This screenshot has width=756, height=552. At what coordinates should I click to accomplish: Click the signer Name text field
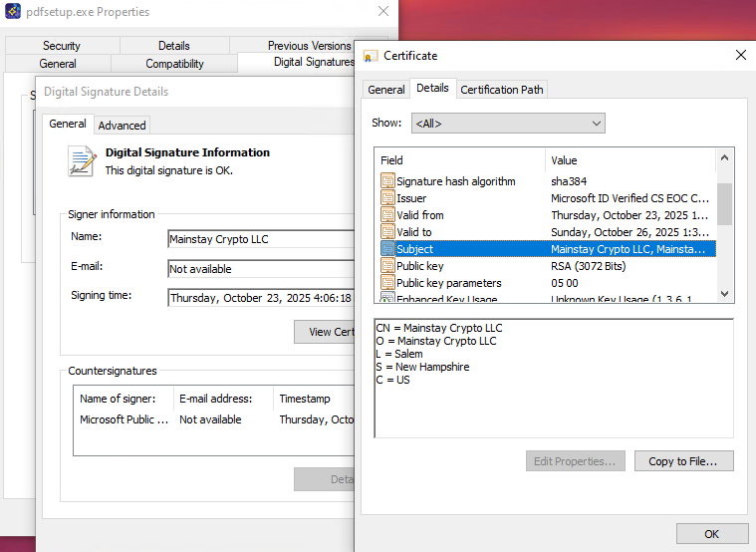click(x=261, y=239)
